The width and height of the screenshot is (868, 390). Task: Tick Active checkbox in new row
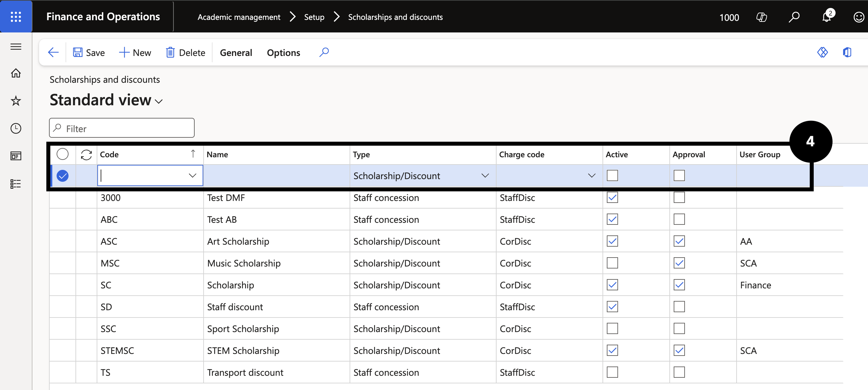click(612, 175)
